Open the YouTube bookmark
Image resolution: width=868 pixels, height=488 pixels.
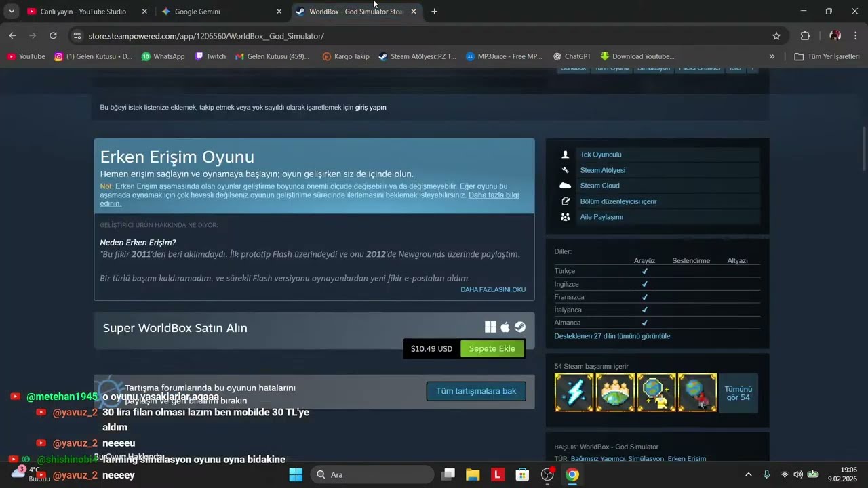pos(26,56)
